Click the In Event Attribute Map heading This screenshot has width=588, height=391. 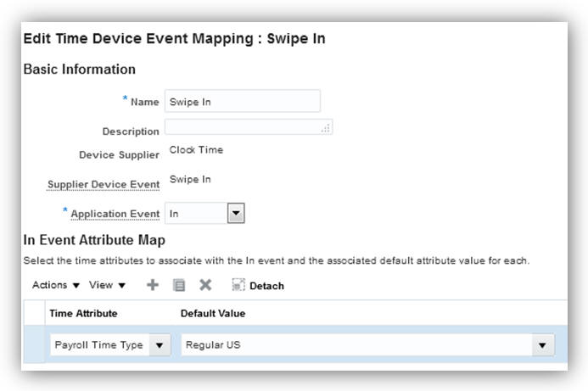click(93, 241)
